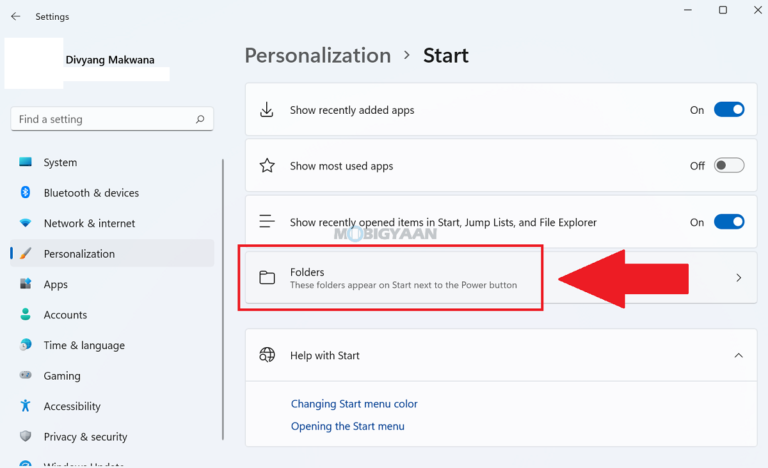The height and width of the screenshot is (468, 768).
Task: Click Personalization in the breadcrumb
Action: pyautogui.click(x=318, y=55)
